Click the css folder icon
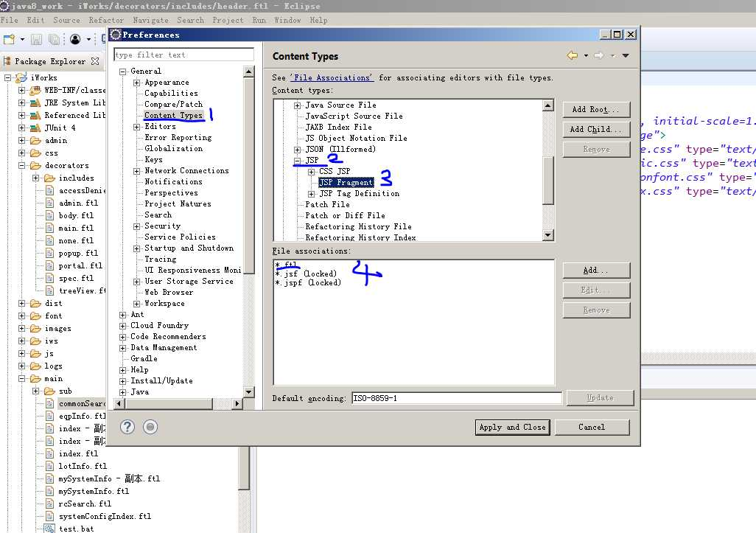 coord(35,153)
